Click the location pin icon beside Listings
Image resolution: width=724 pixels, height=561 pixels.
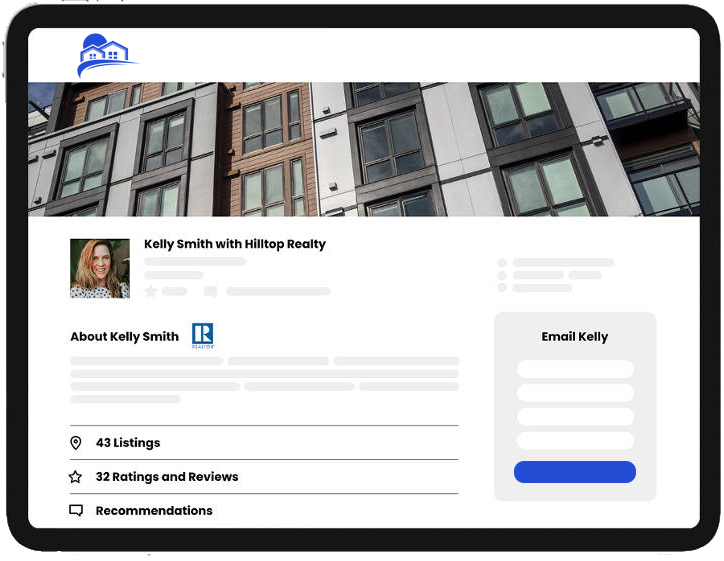click(x=76, y=443)
